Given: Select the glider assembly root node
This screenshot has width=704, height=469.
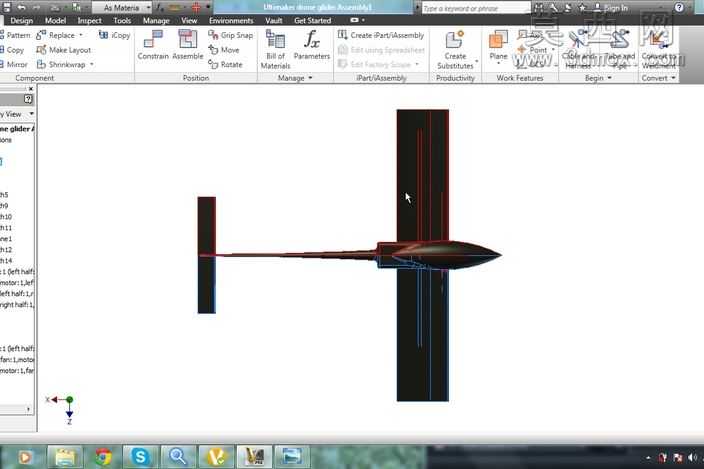Looking at the screenshot, I should click(x=17, y=129).
